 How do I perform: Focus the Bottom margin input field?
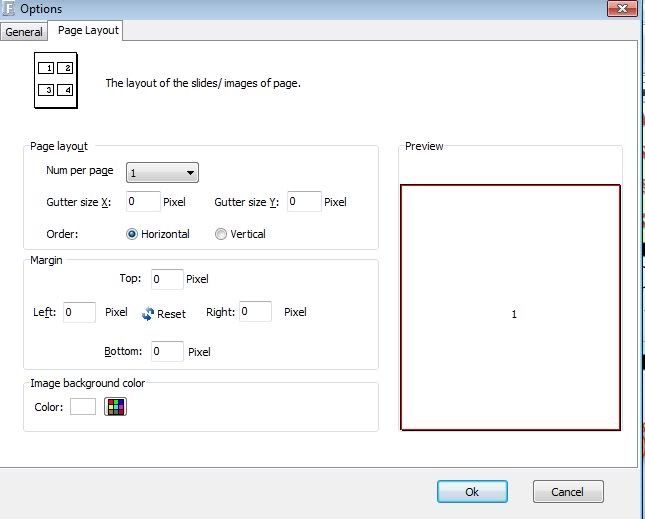(x=167, y=351)
